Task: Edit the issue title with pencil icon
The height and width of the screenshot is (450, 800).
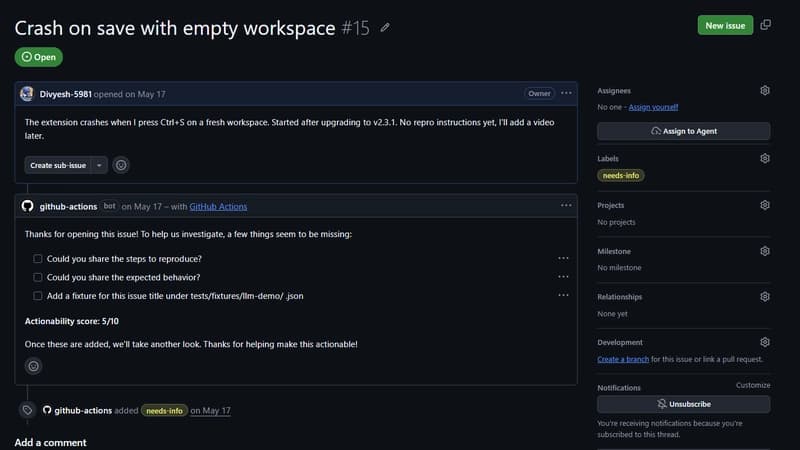Action: click(x=385, y=28)
